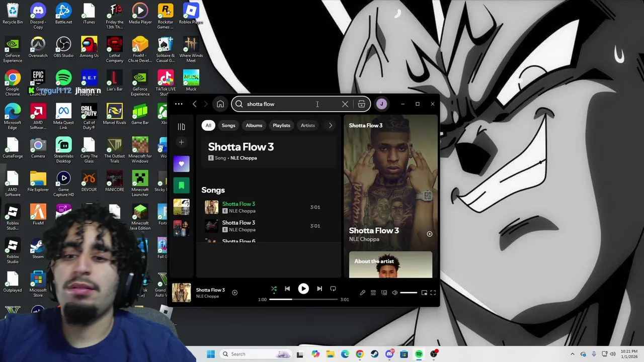The image size is (644, 362).
Task: Connect to a device icon
Action: tap(384, 293)
